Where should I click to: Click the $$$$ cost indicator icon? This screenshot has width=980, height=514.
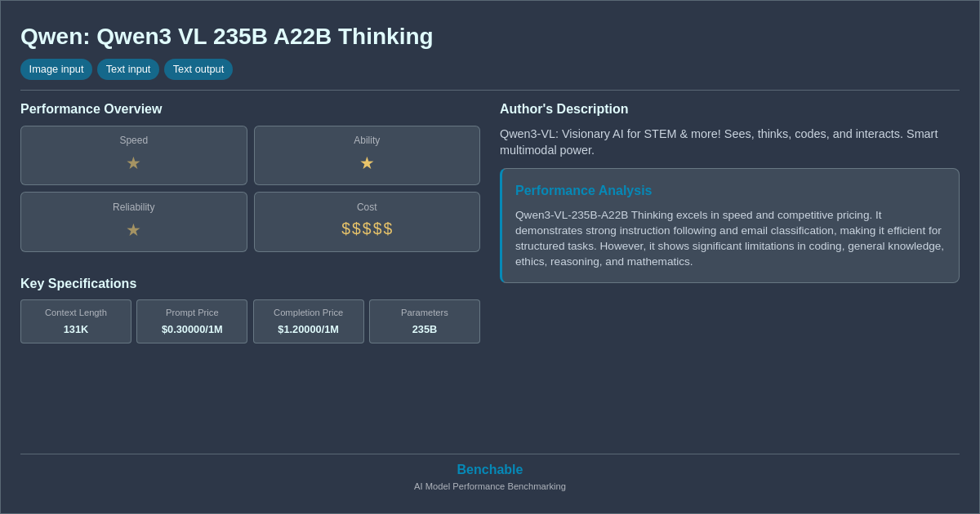367,229
